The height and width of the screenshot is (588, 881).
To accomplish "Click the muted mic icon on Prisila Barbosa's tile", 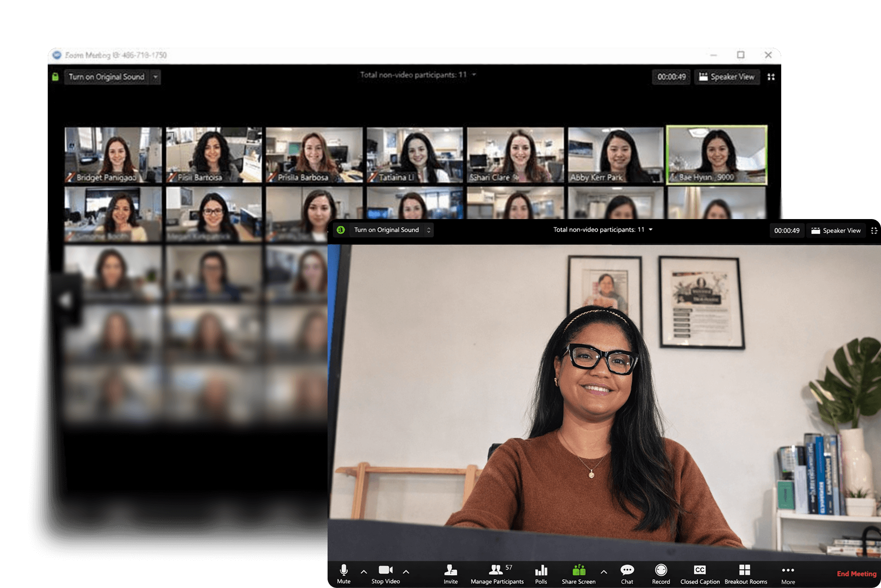I will pyautogui.click(x=272, y=178).
